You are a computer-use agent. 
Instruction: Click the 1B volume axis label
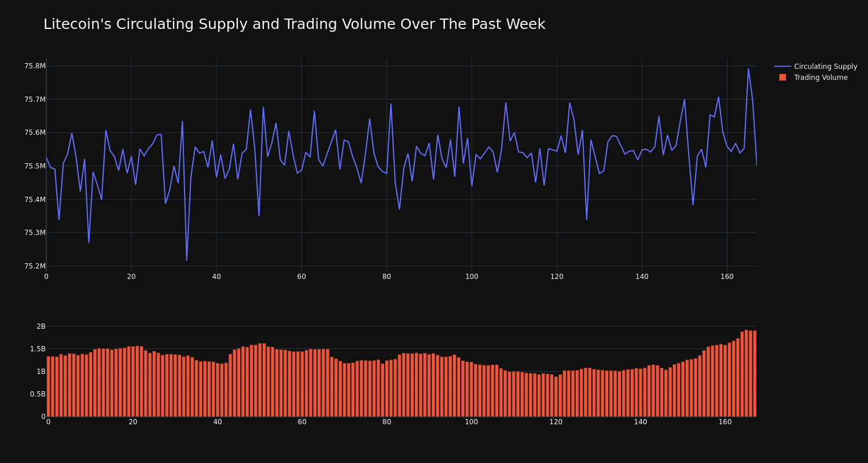click(41, 372)
